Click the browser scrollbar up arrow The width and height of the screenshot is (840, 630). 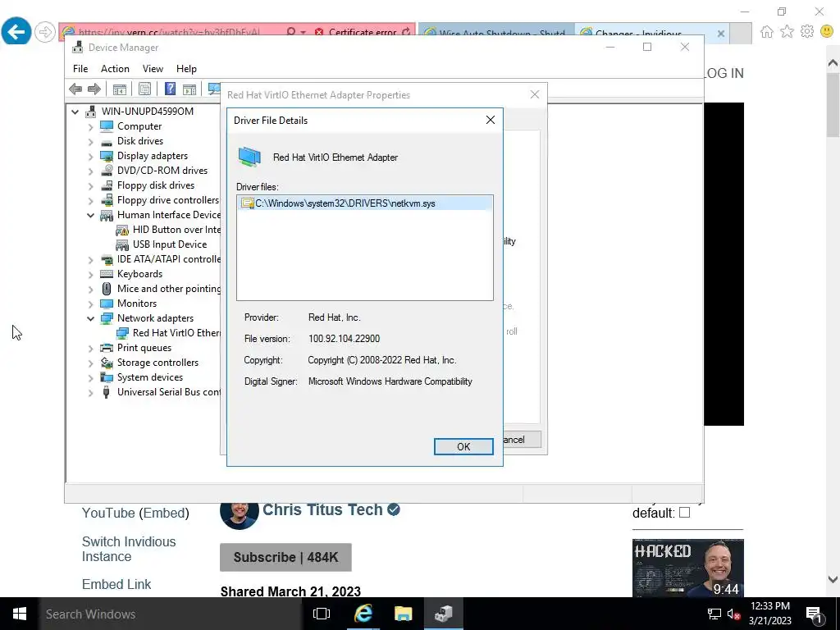click(833, 63)
